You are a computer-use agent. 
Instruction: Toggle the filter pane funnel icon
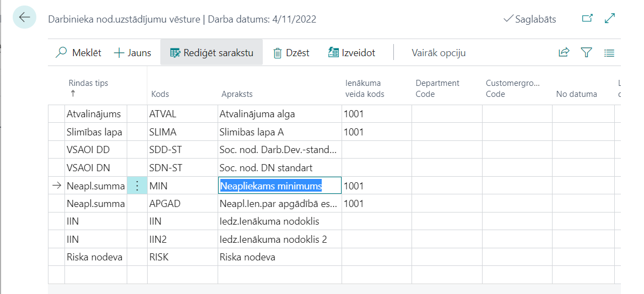click(x=586, y=53)
